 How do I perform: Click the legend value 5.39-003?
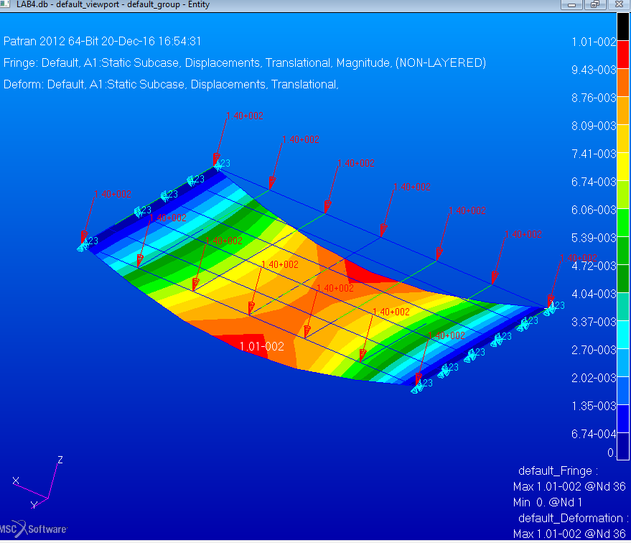click(594, 237)
